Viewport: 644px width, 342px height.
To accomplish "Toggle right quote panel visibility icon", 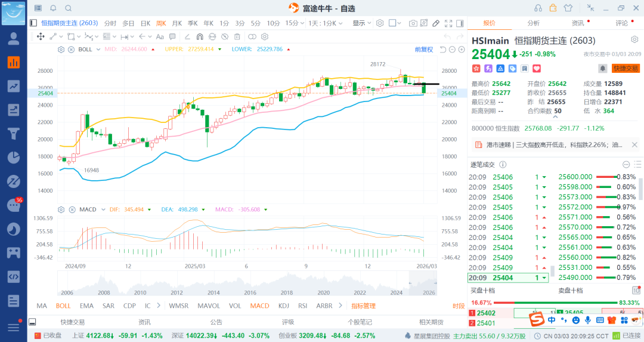I will tap(460, 23).
